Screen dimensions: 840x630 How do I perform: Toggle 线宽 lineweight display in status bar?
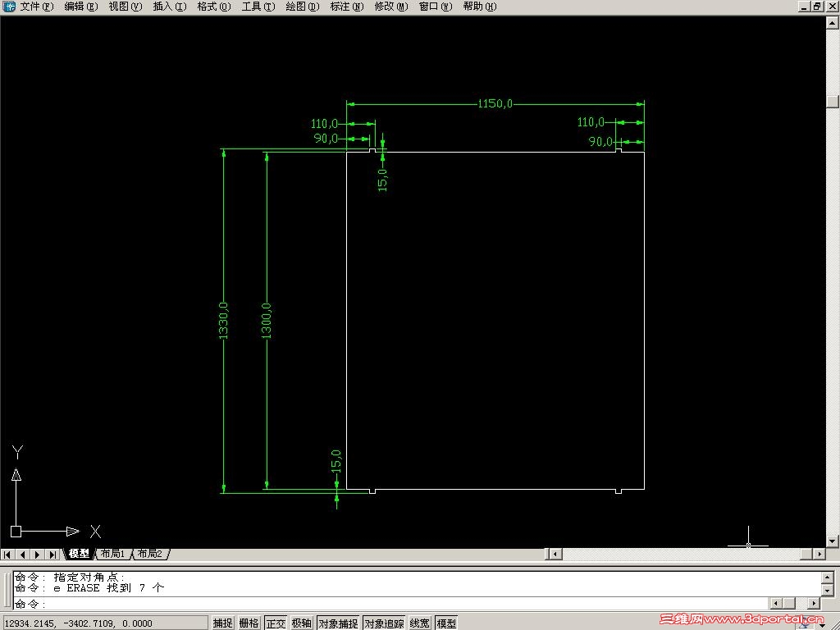coord(420,623)
